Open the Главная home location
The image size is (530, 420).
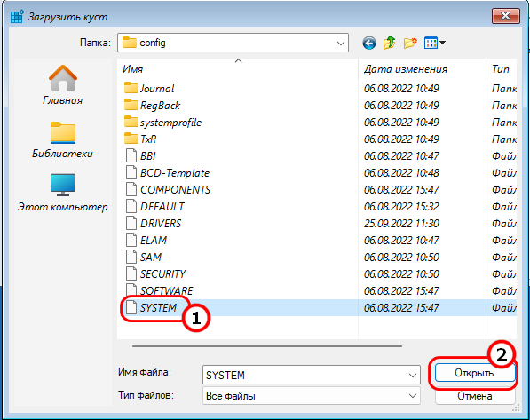pos(62,85)
